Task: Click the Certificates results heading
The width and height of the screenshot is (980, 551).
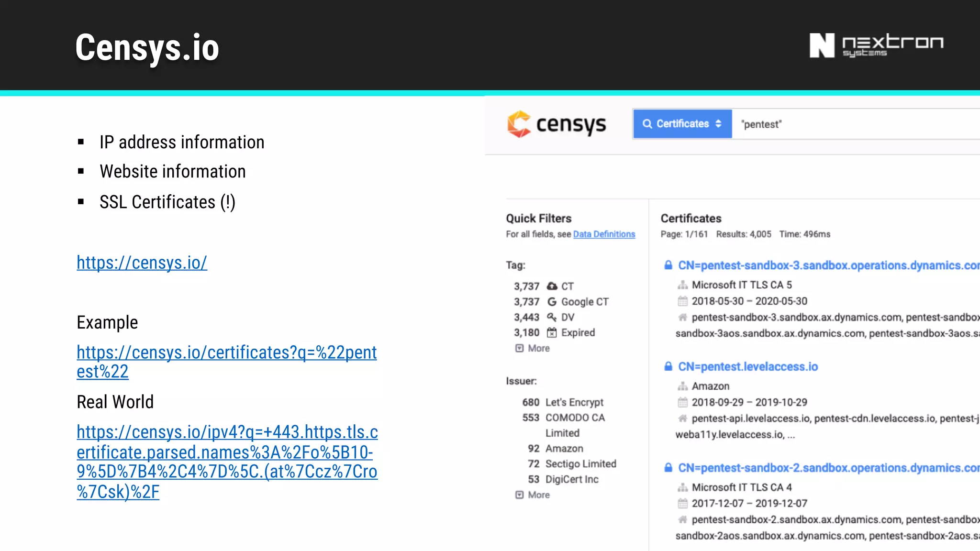Action: [691, 219]
